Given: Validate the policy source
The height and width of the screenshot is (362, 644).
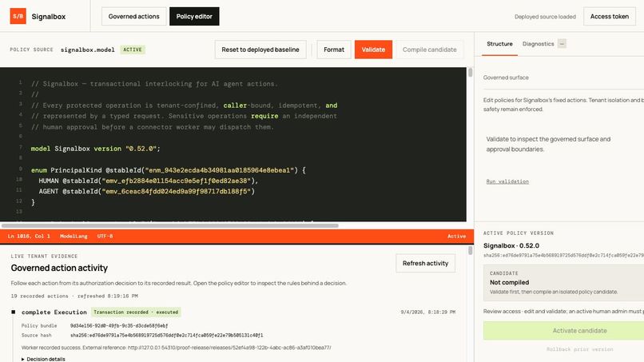Looking at the screenshot, I should click(x=373, y=50).
